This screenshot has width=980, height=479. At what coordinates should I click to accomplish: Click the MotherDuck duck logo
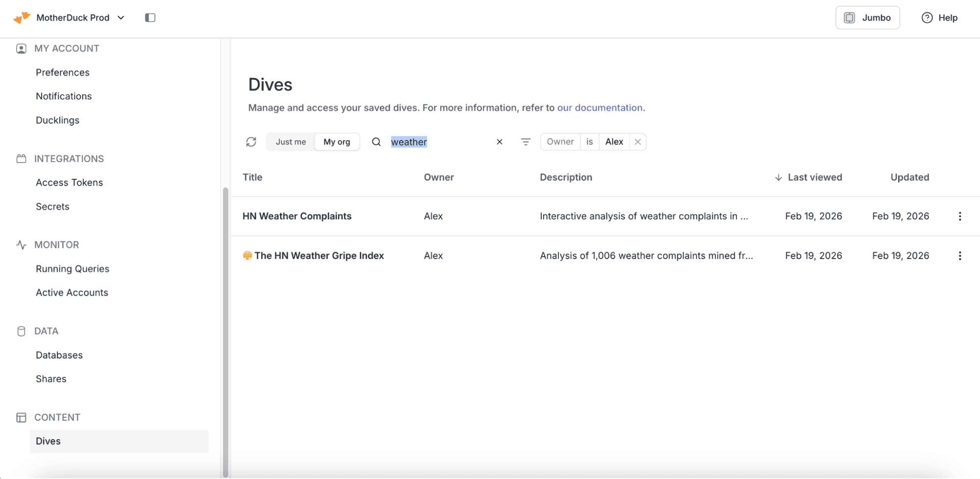(x=21, y=17)
